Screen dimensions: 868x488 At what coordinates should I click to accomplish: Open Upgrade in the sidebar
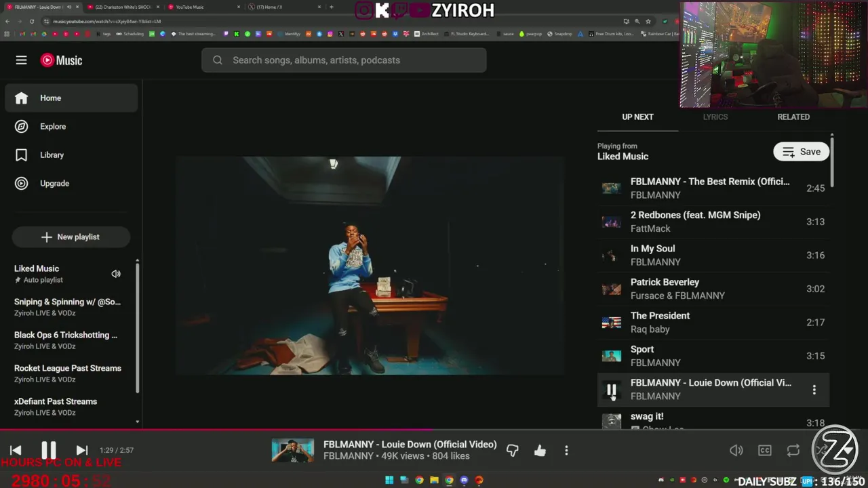[71, 184]
